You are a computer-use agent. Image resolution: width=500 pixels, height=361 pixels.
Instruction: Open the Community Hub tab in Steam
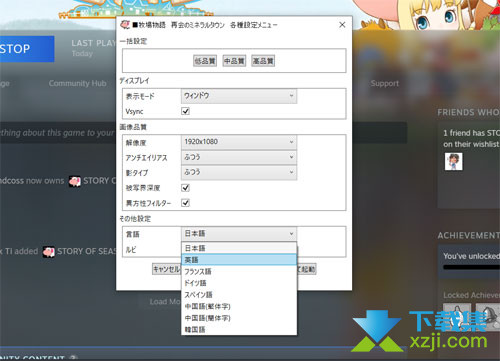click(x=77, y=83)
